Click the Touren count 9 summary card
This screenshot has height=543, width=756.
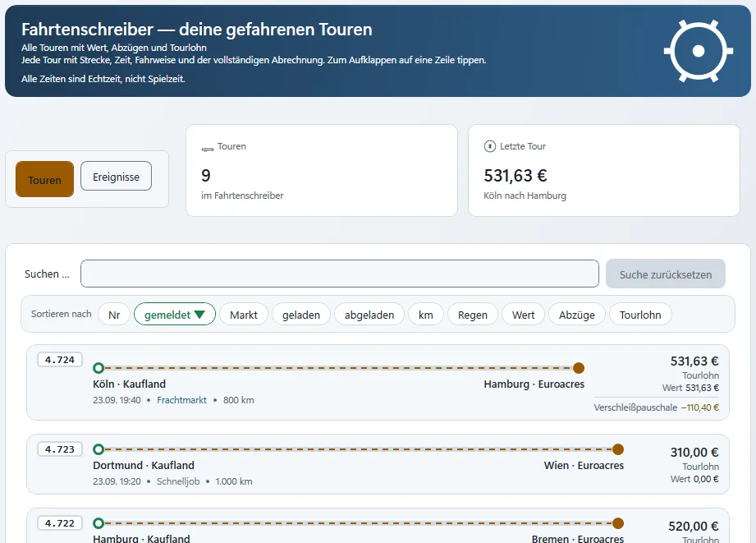[322, 170]
